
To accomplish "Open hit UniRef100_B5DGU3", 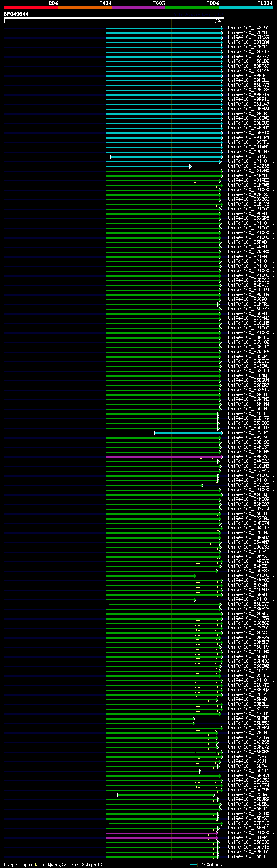I will (x=248, y=428).
